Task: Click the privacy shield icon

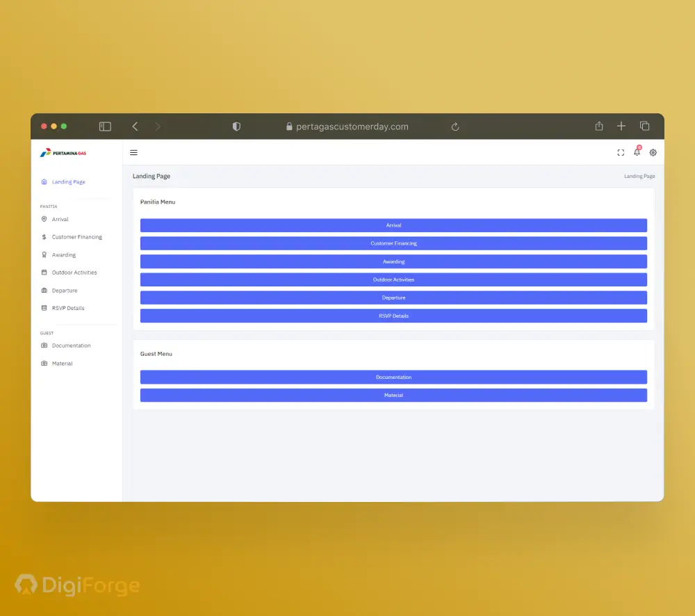Action: coord(236,127)
